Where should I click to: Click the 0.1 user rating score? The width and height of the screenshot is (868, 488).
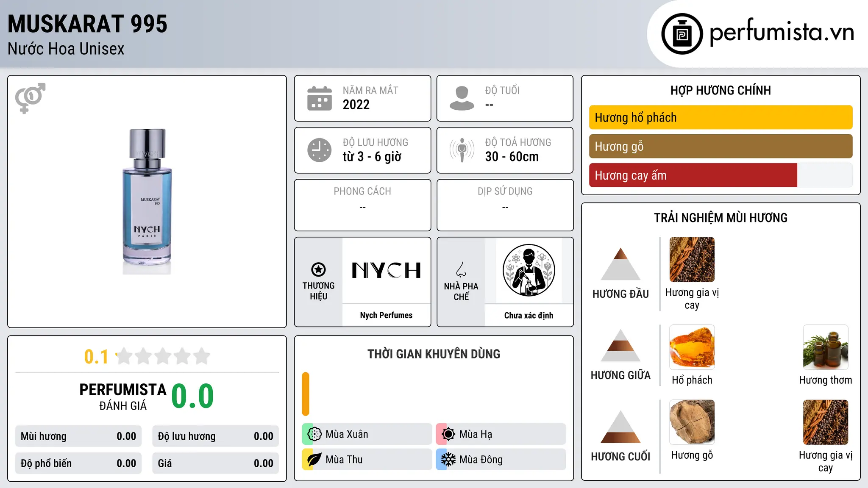point(96,357)
